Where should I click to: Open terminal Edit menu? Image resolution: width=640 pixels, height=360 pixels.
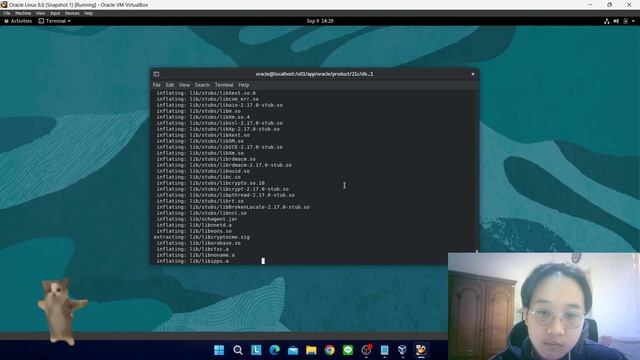click(170, 85)
